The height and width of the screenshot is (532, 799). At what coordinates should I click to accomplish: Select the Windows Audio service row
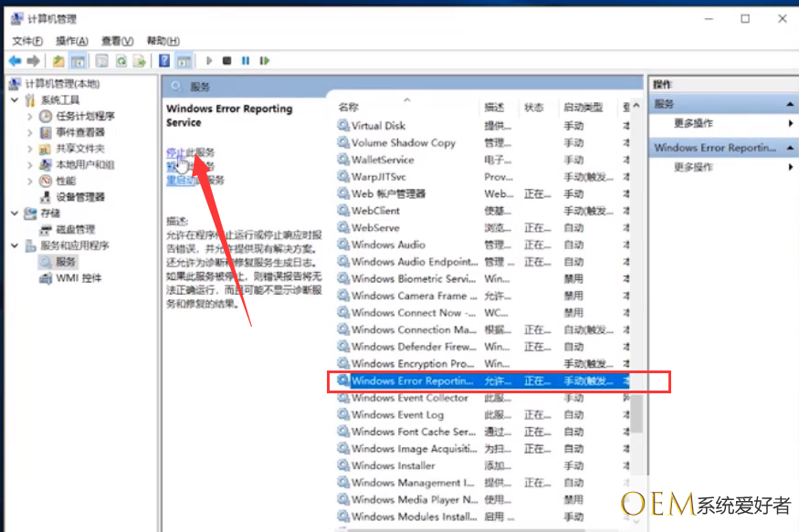(388, 245)
